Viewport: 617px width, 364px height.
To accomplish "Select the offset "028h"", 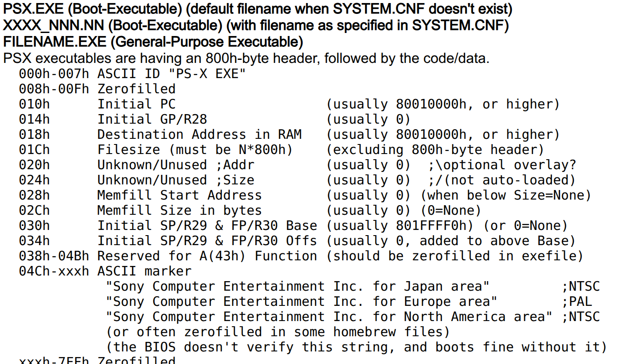I will tap(34, 195).
